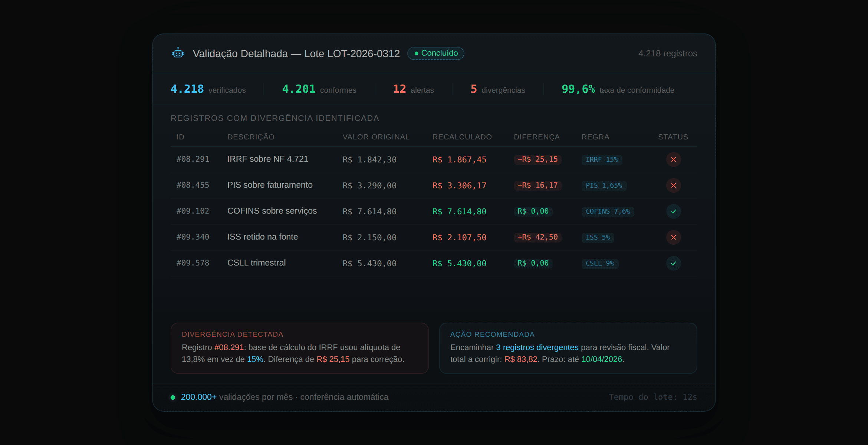This screenshot has height=445, width=868.
Task: Select the -R$ 25,15 difference badge
Action: coord(537,159)
